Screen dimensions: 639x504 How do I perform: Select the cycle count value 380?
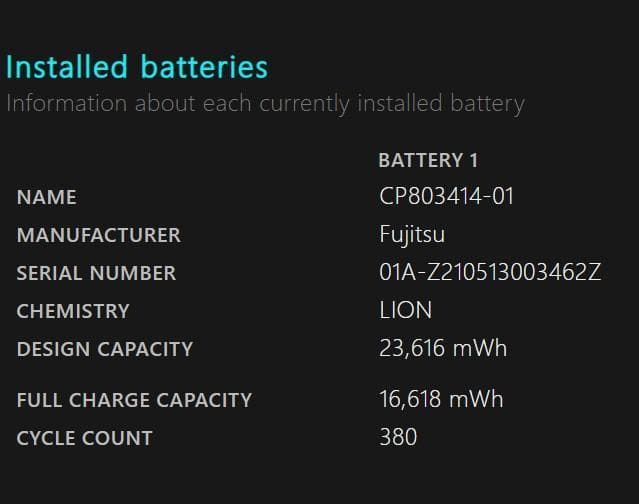tap(398, 437)
